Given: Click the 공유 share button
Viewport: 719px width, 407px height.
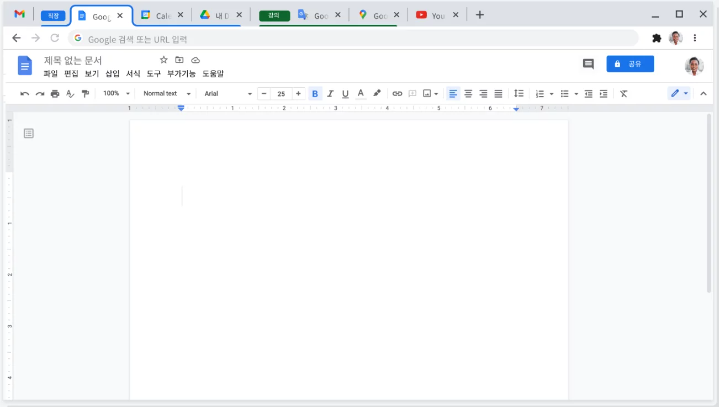Looking at the screenshot, I should tap(630, 64).
